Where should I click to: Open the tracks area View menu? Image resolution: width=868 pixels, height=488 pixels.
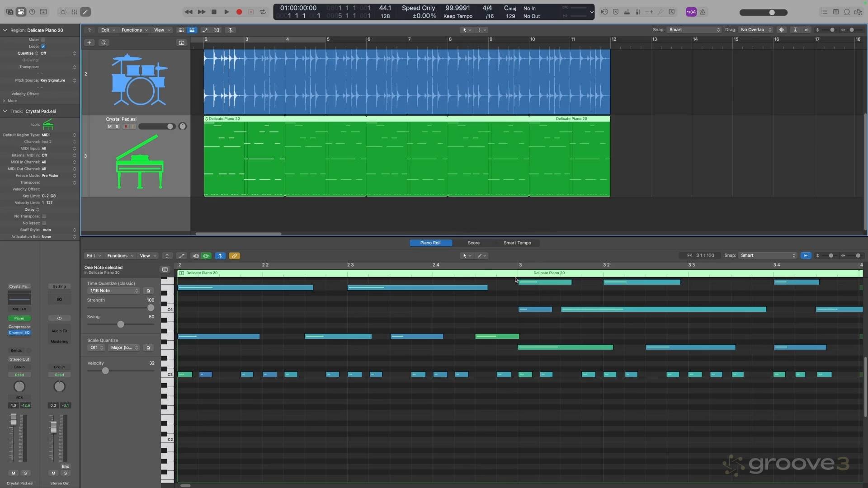point(162,30)
